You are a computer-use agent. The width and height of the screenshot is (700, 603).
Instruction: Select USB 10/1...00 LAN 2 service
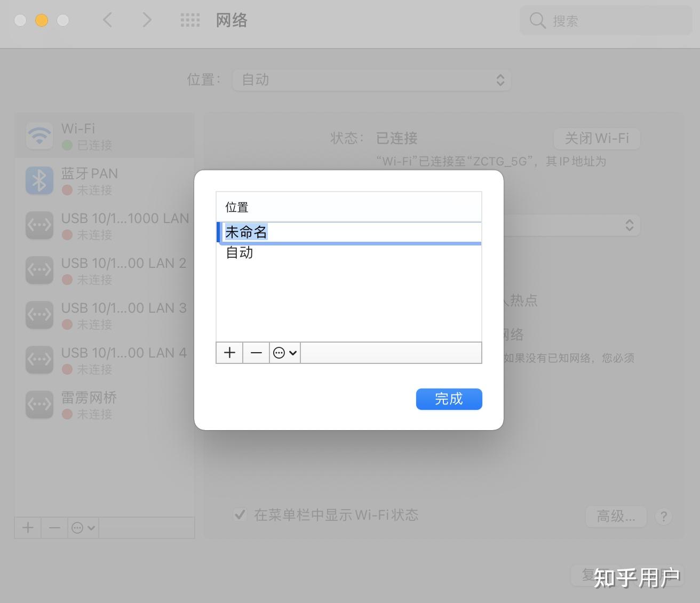click(105, 271)
